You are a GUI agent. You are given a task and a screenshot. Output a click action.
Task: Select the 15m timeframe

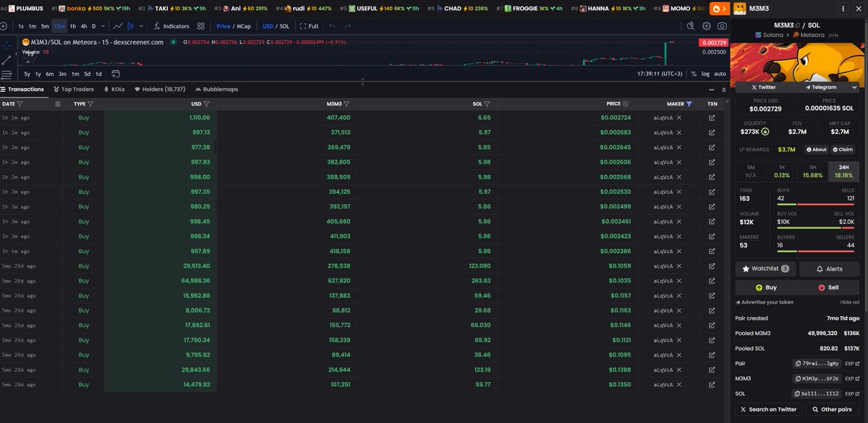[x=59, y=26]
